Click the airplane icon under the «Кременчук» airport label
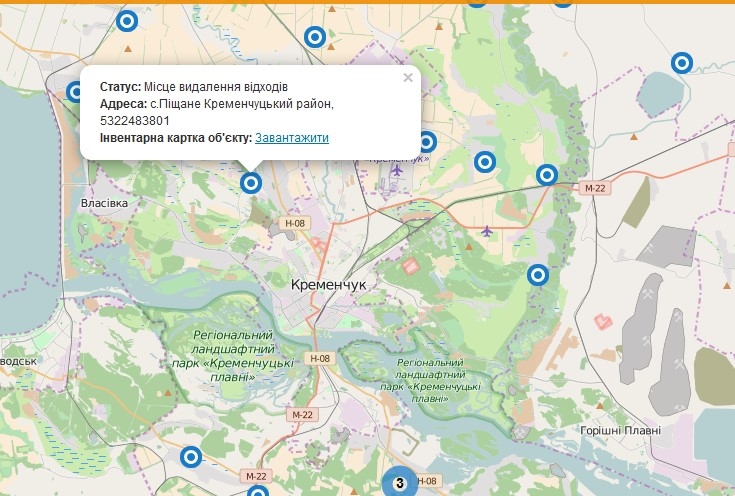735x496 pixels. click(x=398, y=170)
